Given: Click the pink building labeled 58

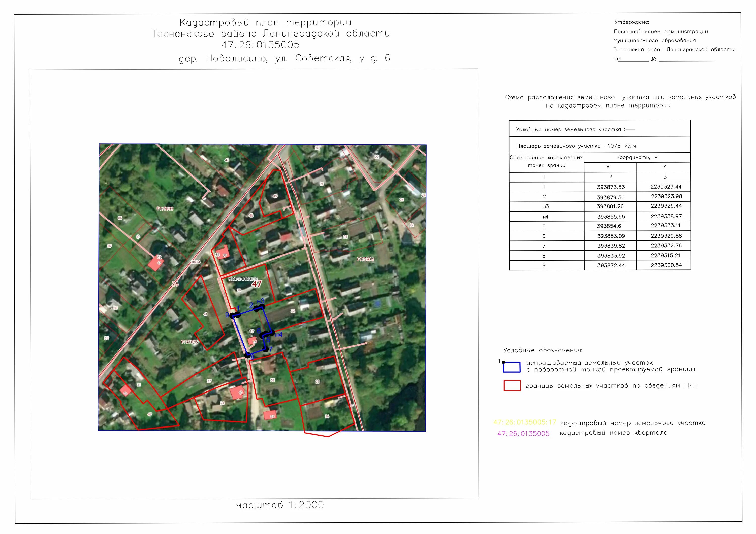Looking at the screenshot, I should pos(270,415).
